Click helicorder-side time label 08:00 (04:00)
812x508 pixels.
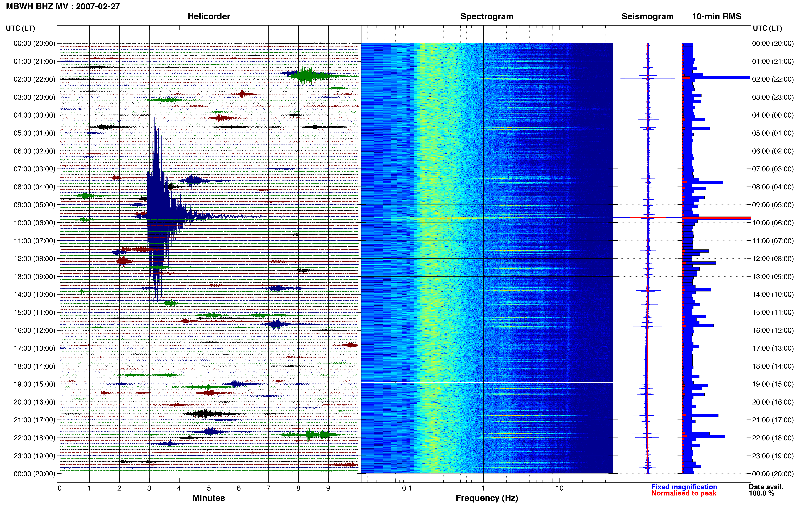tap(34, 187)
